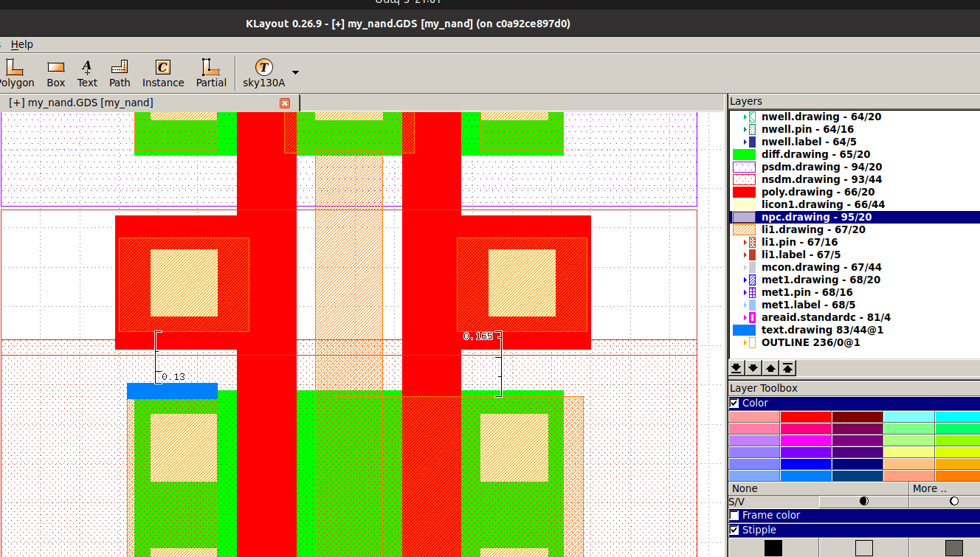Select the Polygon drawing tool
This screenshot has width=980, height=557.
(17, 74)
